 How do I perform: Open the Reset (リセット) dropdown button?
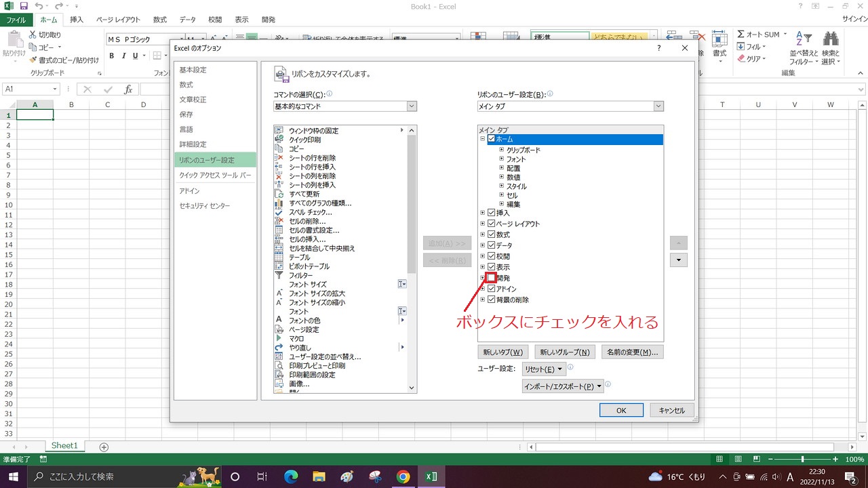(x=544, y=369)
